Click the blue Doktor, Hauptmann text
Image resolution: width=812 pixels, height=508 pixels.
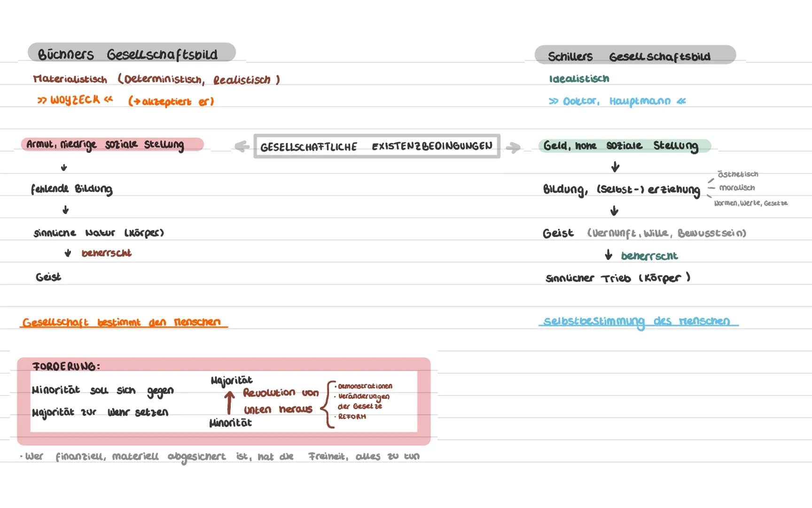click(x=617, y=101)
